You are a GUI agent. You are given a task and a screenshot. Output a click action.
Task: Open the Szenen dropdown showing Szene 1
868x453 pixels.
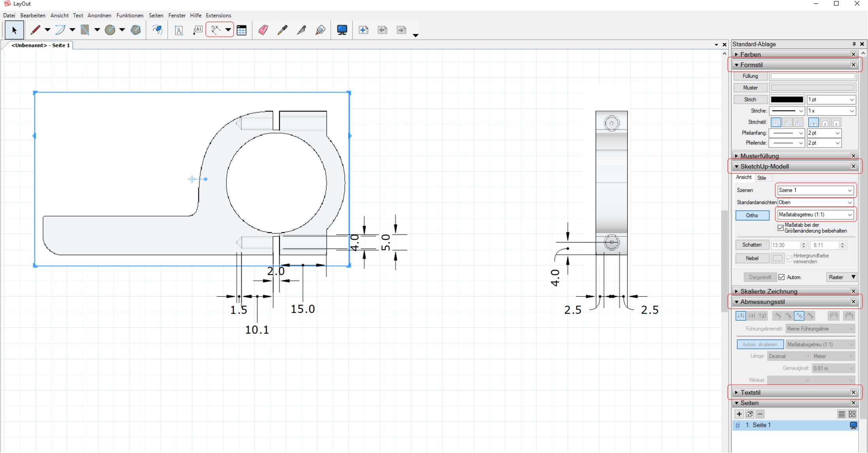(x=815, y=190)
